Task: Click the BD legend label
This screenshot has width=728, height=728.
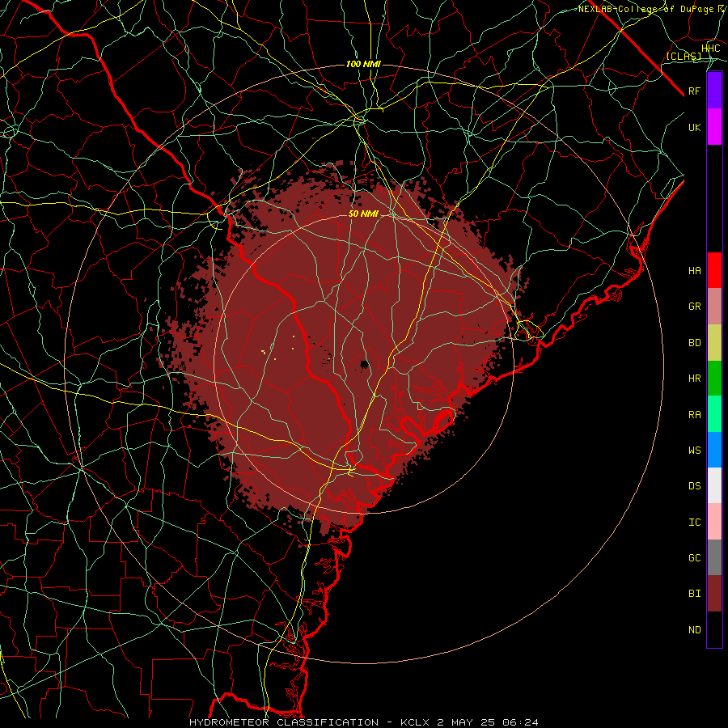Action: pyautogui.click(x=694, y=343)
